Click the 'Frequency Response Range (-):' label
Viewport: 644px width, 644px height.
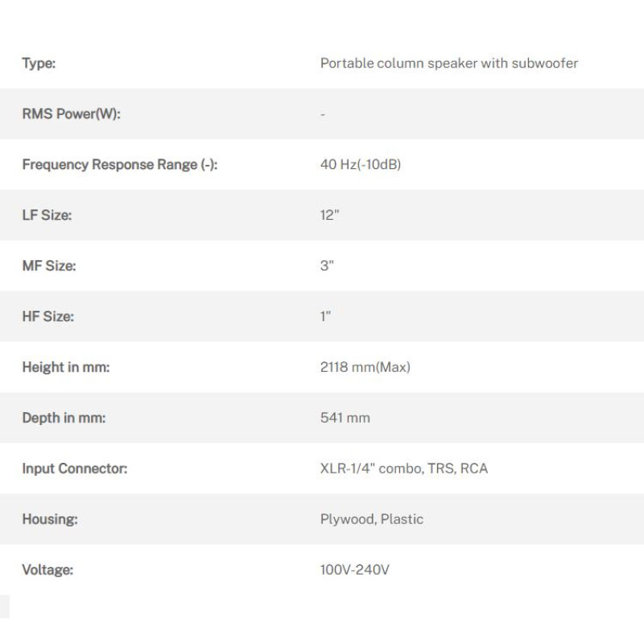120,165
